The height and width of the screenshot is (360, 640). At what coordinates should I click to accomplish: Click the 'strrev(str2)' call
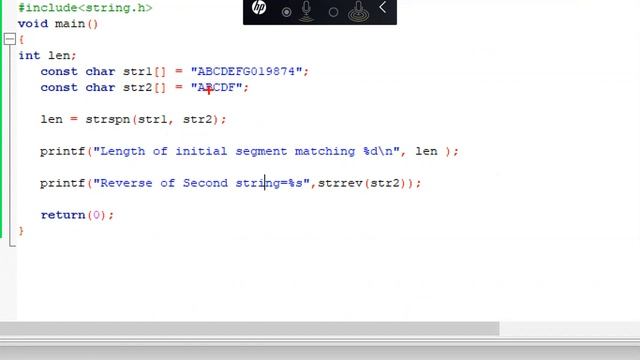tap(362, 183)
